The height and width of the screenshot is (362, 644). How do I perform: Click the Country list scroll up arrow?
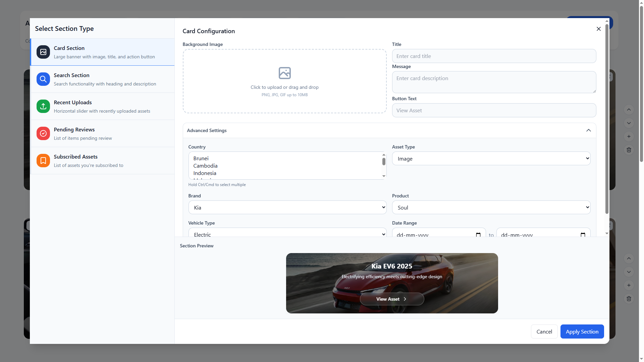[x=384, y=155]
